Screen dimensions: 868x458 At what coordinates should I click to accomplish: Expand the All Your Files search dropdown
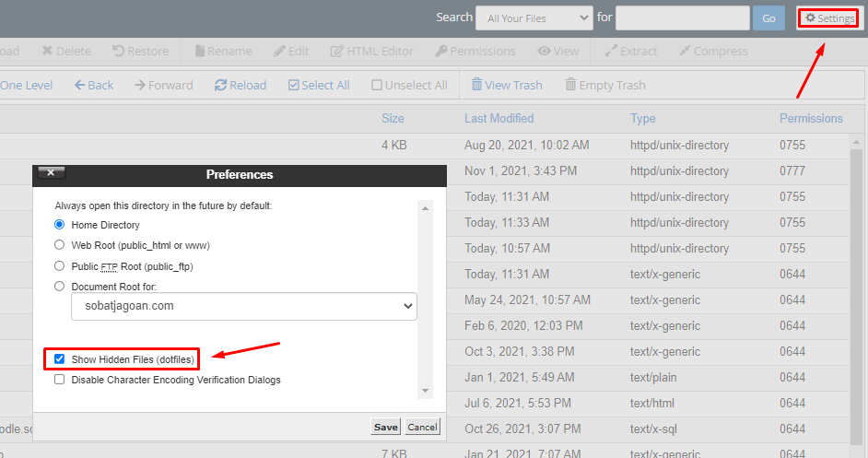tap(534, 18)
